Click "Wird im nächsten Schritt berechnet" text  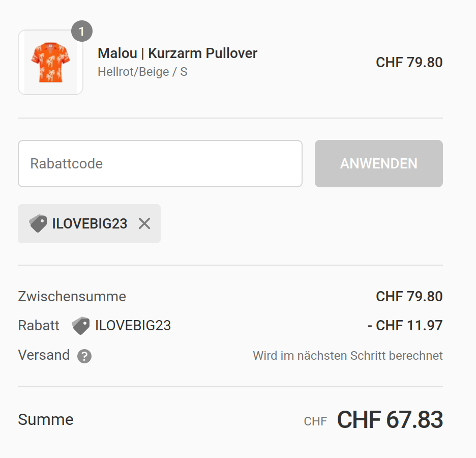(348, 356)
